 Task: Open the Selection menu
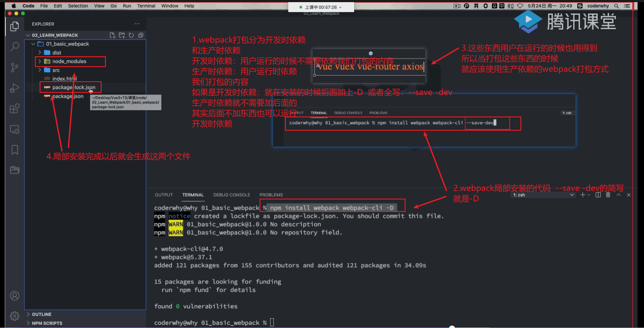(78, 6)
